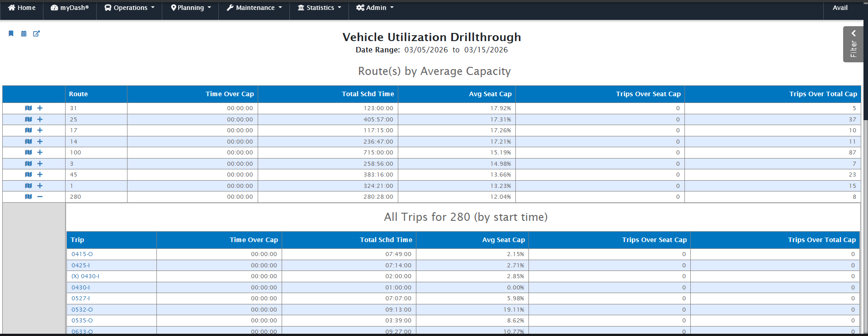868x336 pixels.
Task: Expand route 25 trip details
Action: point(40,120)
